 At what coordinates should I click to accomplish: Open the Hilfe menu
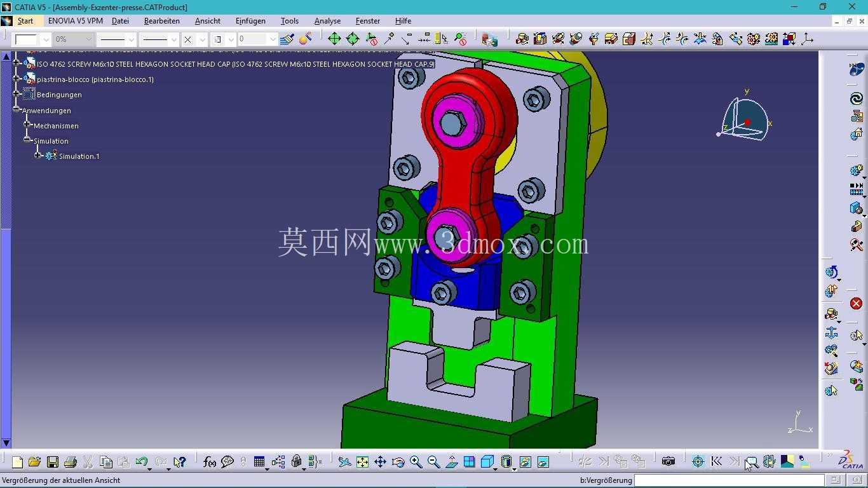tap(403, 21)
